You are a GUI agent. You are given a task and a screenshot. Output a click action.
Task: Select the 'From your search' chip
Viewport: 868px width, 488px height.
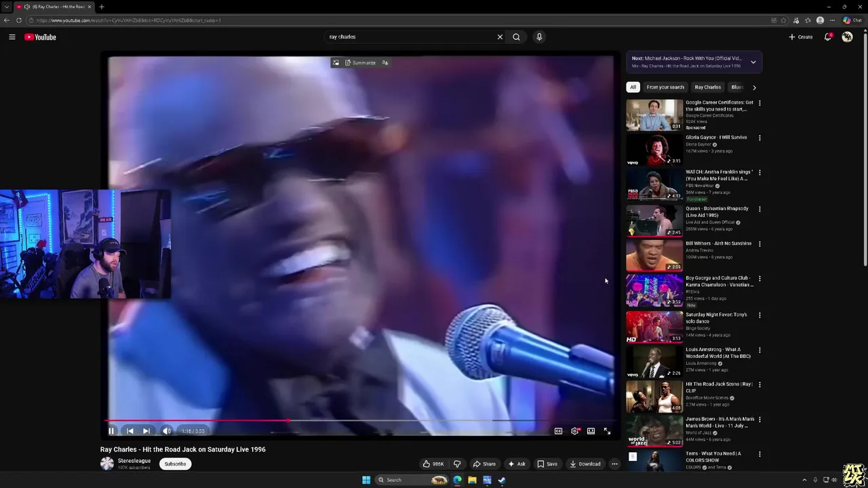coord(665,87)
